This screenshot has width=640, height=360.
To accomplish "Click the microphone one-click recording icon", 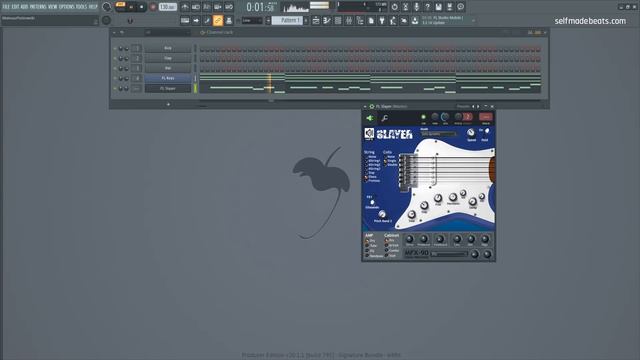I will 416,7.
